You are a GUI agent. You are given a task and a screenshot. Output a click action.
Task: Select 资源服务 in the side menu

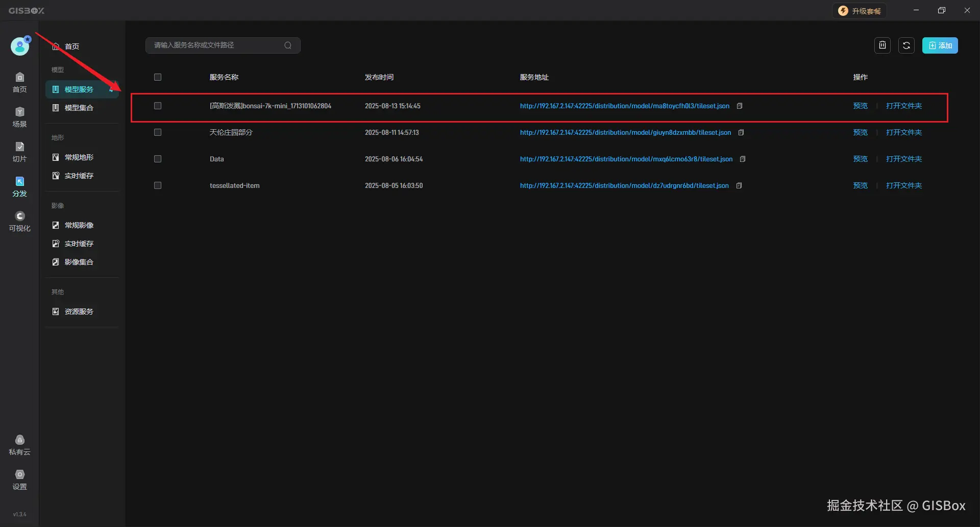point(82,312)
